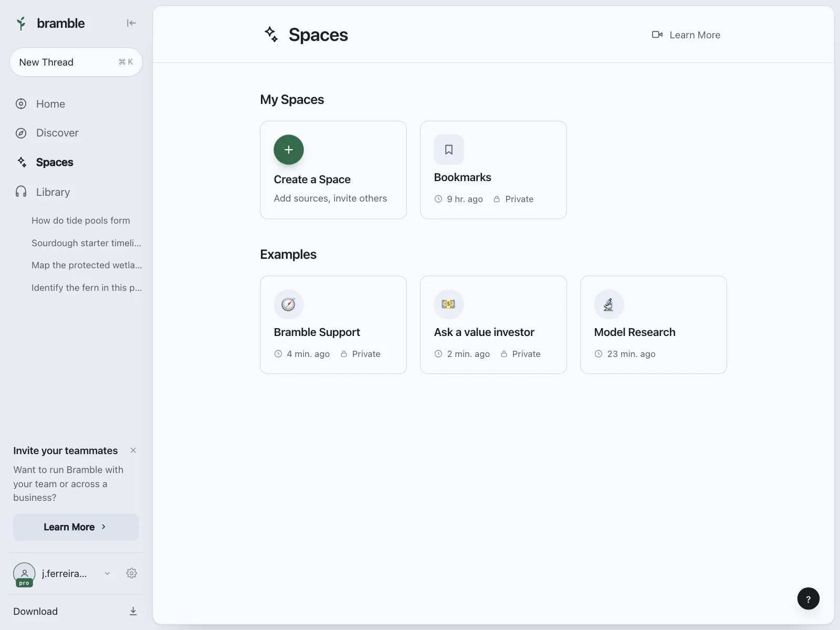Image resolution: width=840 pixels, height=630 pixels.
Task: Click the Spaces sparkle icon in sidebar
Action: (22, 162)
